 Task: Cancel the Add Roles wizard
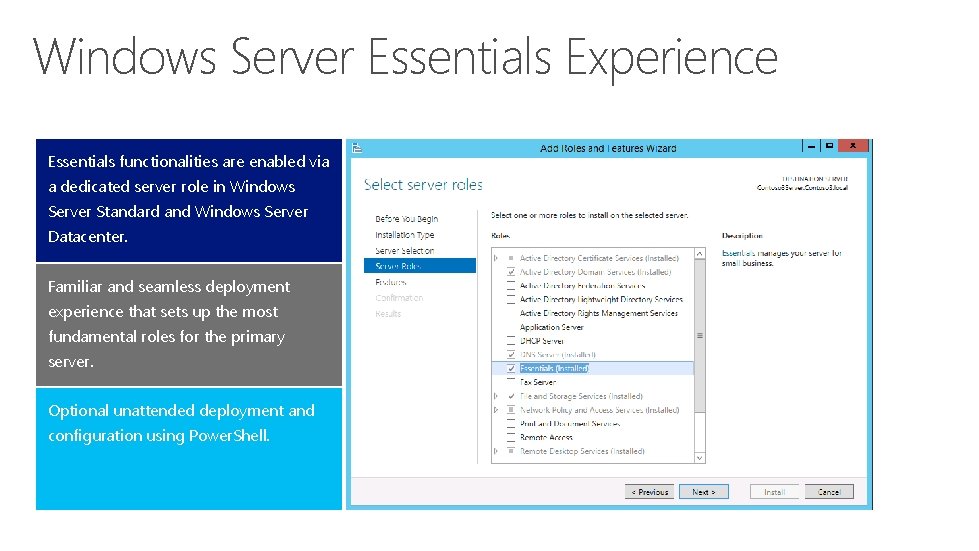click(829, 492)
